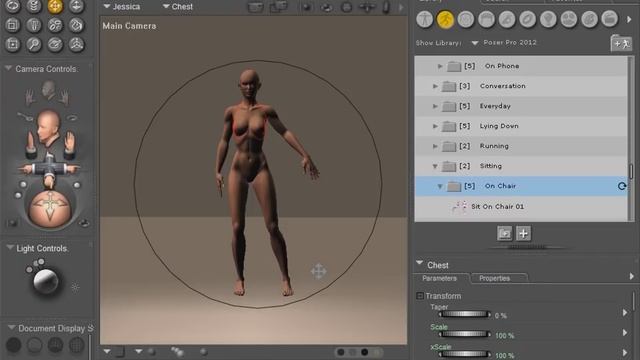Open the Materials library category icon
This screenshot has height=360, width=640.
pyautogui.click(x=589, y=19)
